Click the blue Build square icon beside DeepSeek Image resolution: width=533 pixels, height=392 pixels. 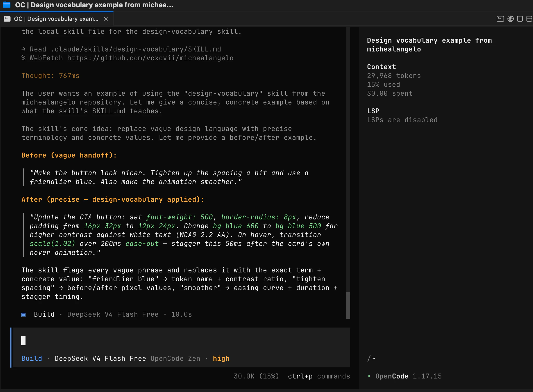click(23, 315)
